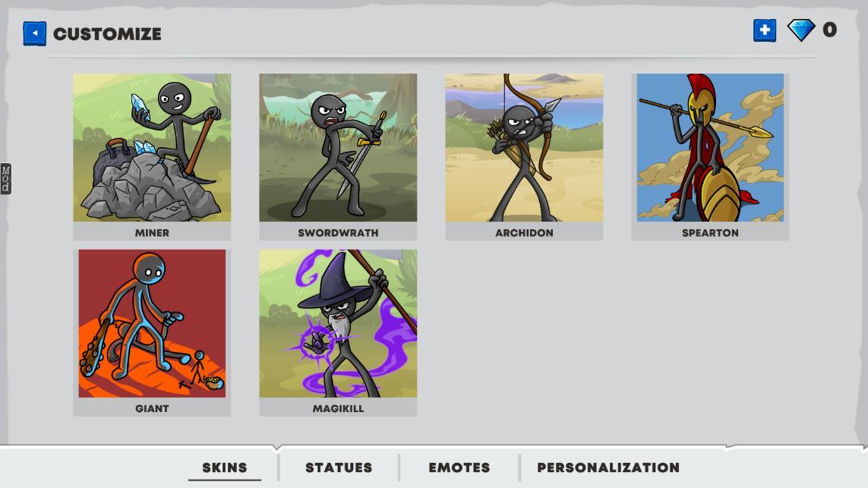Switch to the Personalization tab

(x=608, y=468)
